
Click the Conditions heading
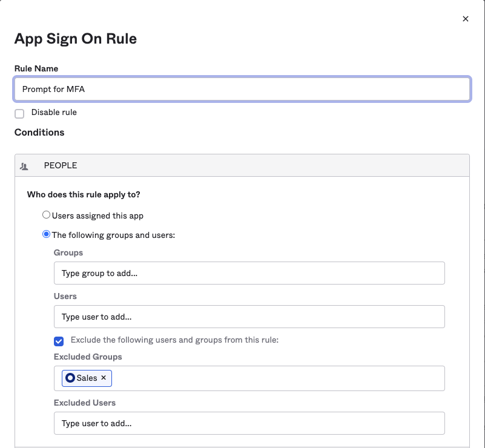coord(39,132)
